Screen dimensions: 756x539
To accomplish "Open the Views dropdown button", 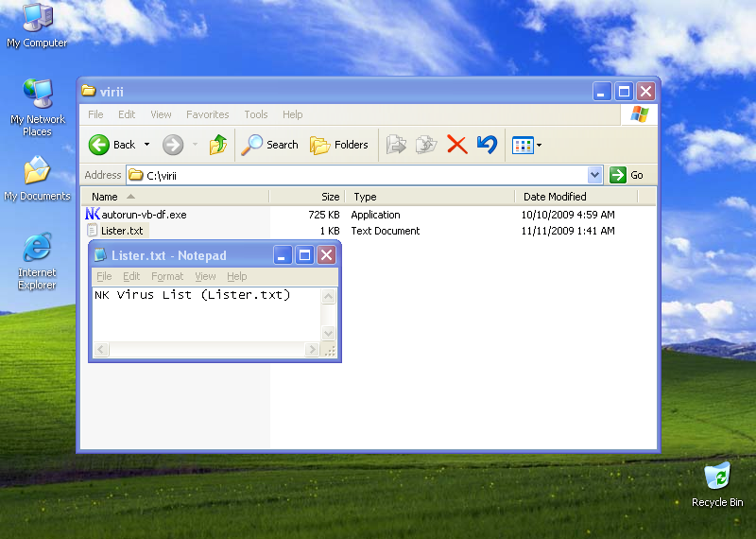I will point(525,145).
